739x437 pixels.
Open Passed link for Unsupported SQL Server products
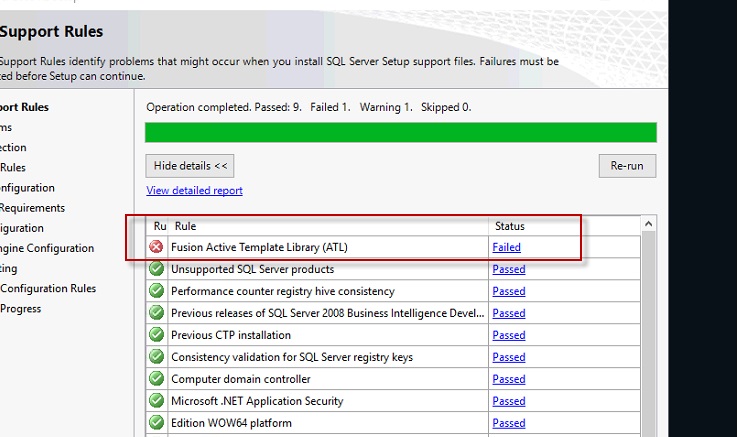pyautogui.click(x=509, y=269)
